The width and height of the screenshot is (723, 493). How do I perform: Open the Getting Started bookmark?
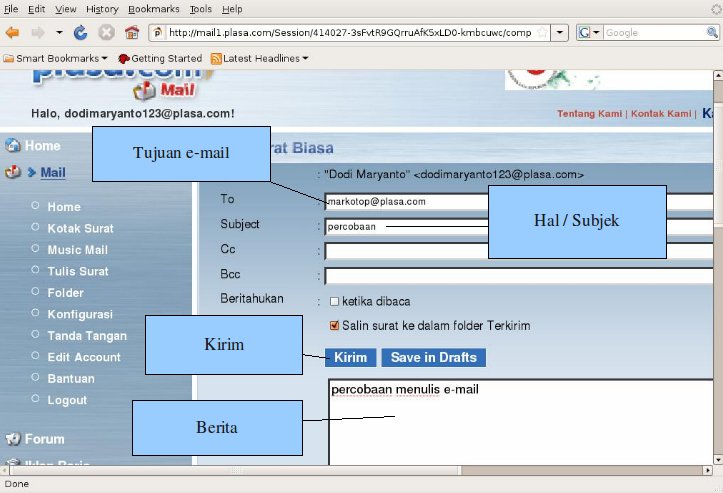pyautogui.click(x=160, y=59)
